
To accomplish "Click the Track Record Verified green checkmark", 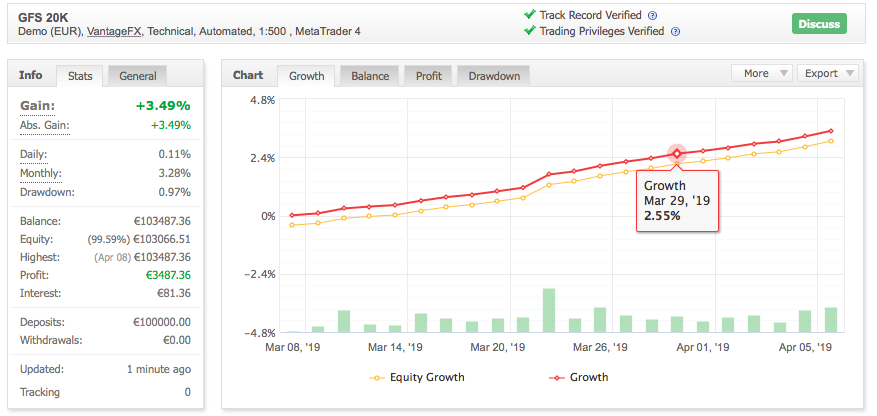I will coord(530,15).
